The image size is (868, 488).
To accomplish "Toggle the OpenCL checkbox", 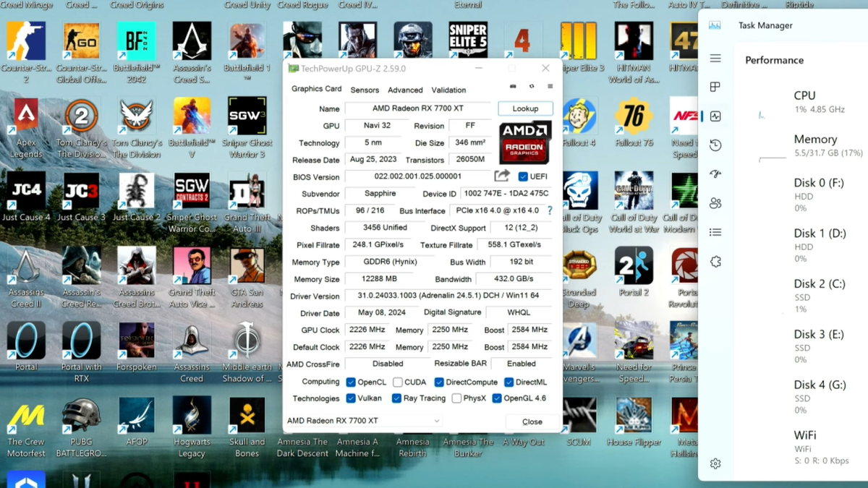I will click(351, 382).
